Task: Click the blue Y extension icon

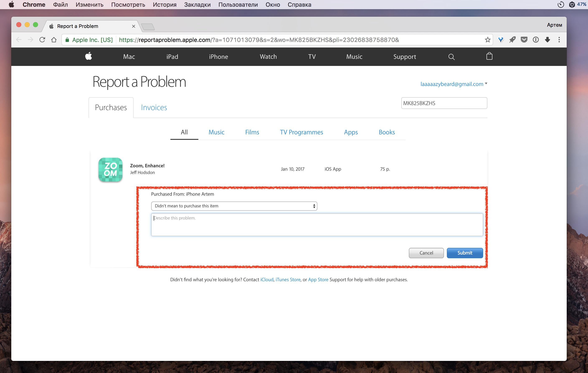Action: 501,40
